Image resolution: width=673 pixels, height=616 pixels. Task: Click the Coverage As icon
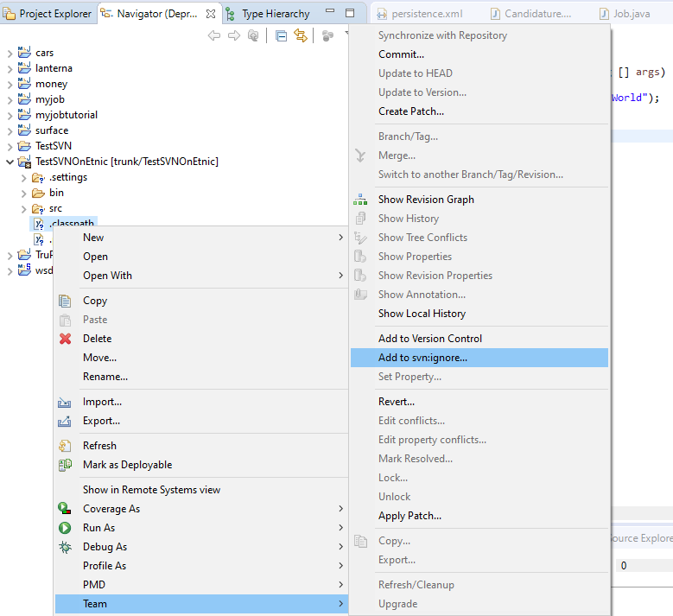coord(65,509)
